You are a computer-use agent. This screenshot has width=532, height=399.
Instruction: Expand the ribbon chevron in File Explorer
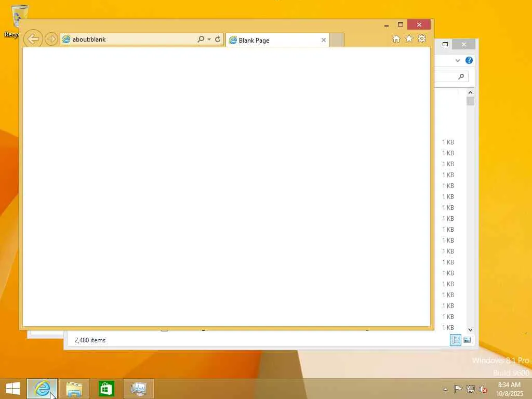458,60
